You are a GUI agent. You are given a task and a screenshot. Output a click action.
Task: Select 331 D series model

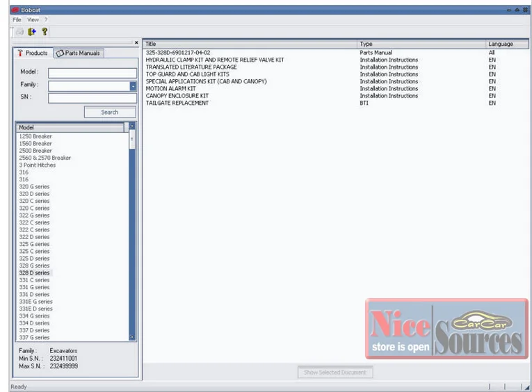click(34, 294)
